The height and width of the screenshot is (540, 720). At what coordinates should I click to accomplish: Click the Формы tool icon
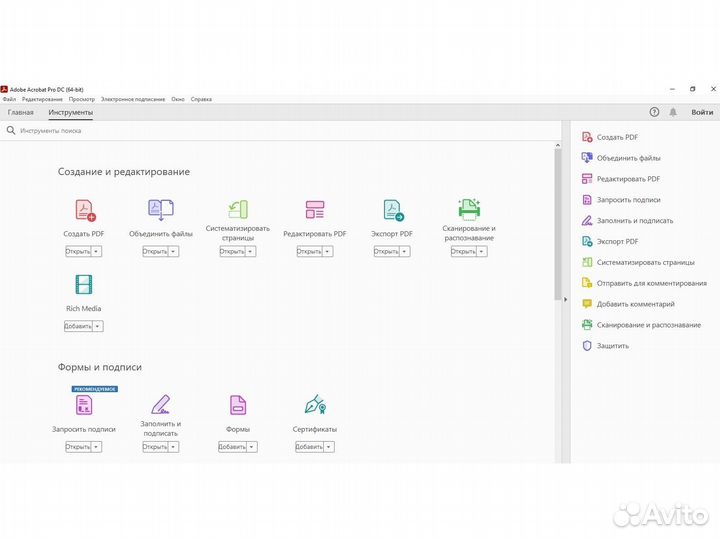238,405
